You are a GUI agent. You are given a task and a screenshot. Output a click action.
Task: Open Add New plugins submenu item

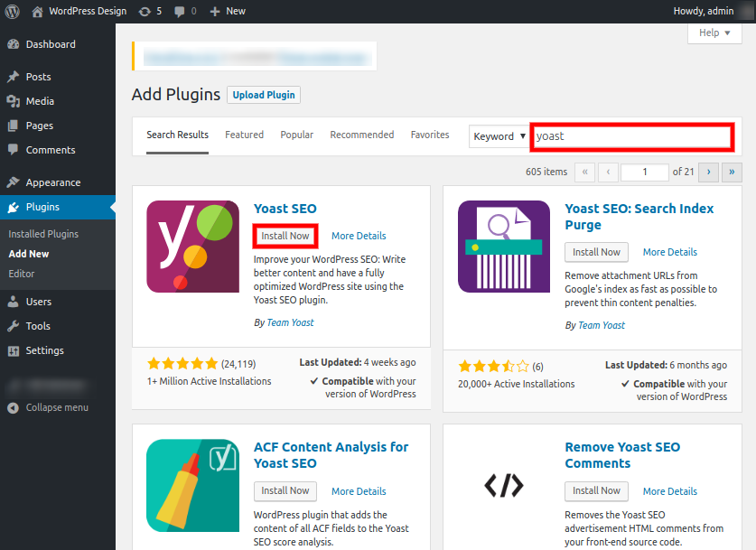29,254
